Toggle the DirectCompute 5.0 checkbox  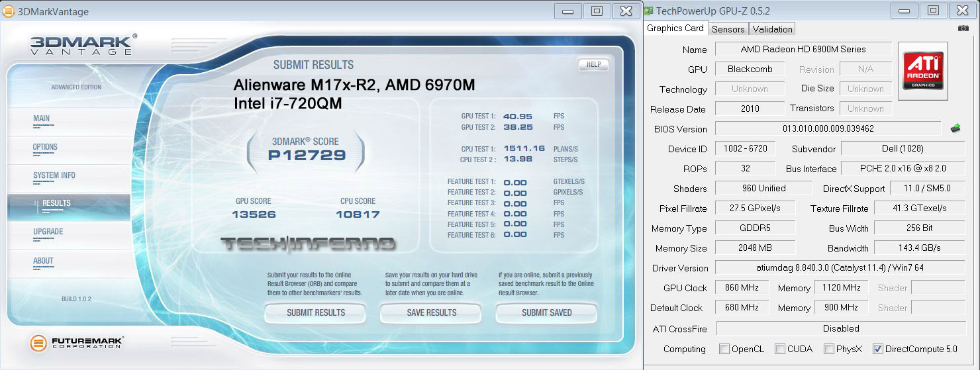(x=878, y=349)
